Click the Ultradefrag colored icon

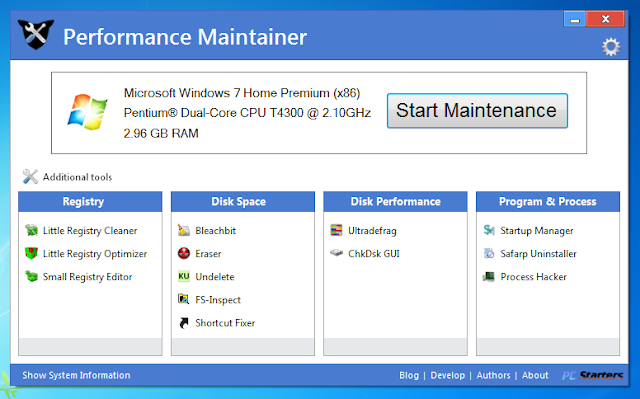(x=336, y=230)
